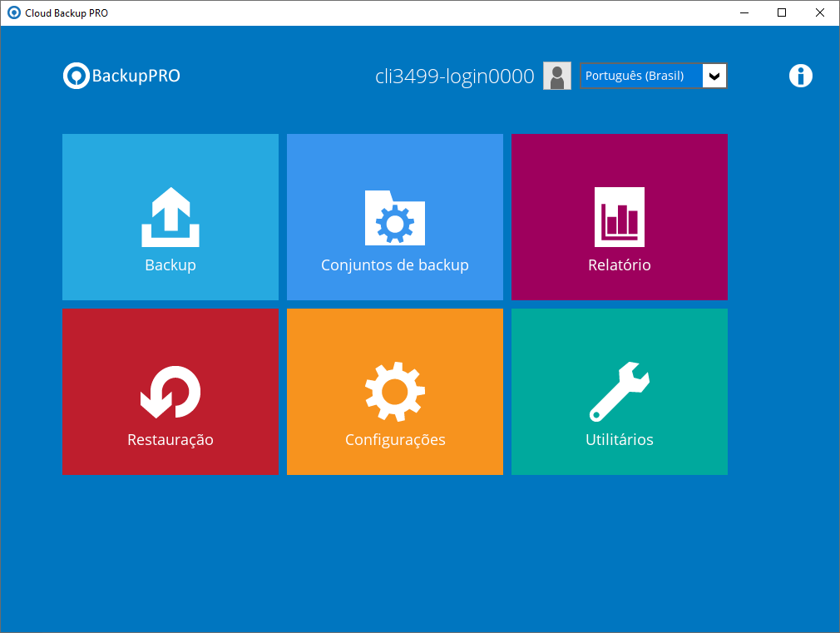Open the information icon at top right

pyautogui.click(x=800, y=76)
